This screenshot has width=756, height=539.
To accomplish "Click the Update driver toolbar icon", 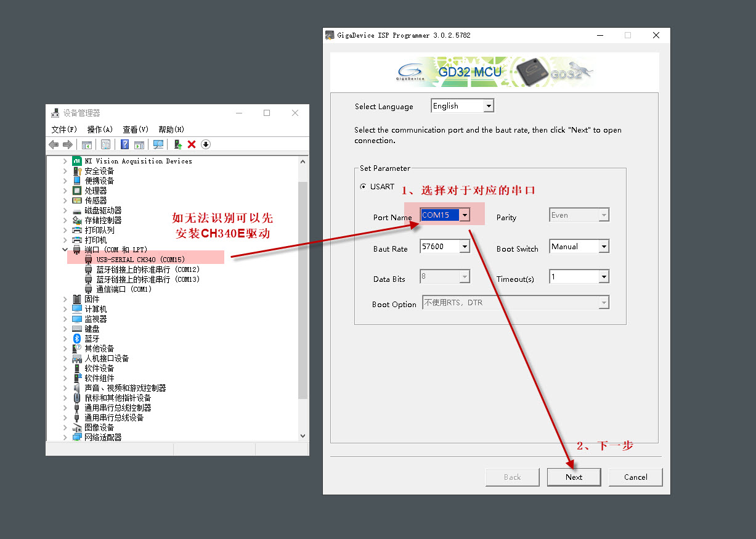I will [x=177, y=144].
